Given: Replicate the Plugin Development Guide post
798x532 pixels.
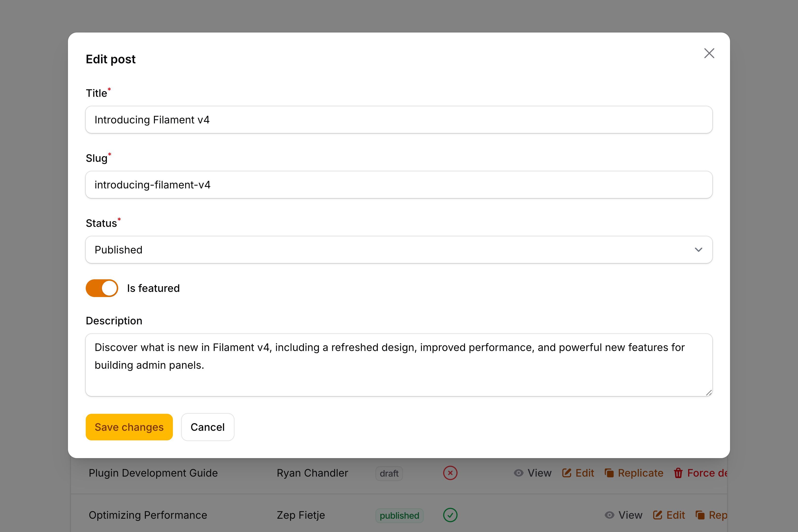Looking at the screenshot, I should (634, 473).
